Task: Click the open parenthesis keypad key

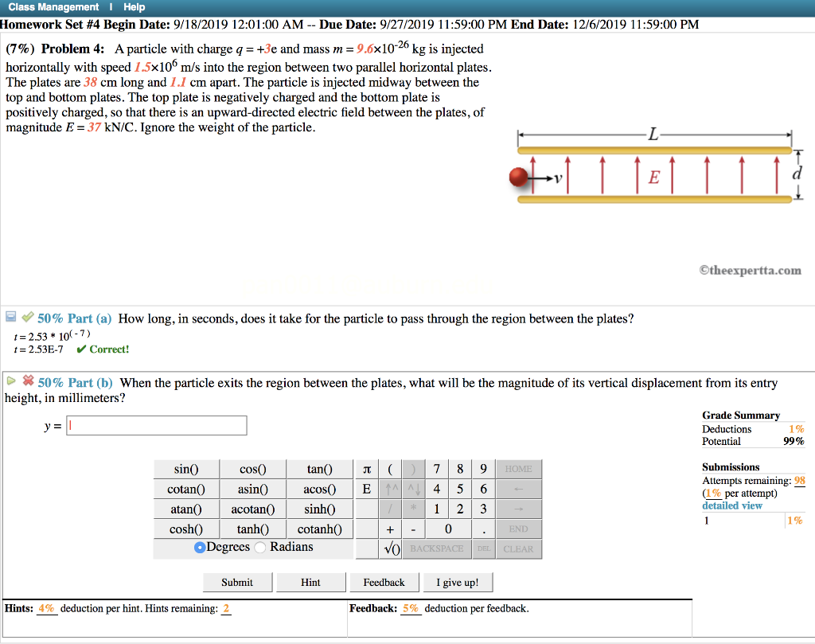Action: click(x=391, y=469)
